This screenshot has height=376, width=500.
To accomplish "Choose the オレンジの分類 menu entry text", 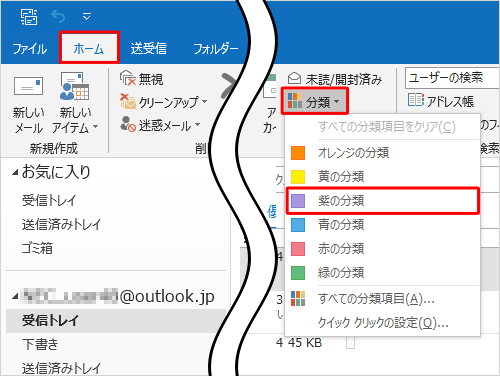I will tap(353, 153).
